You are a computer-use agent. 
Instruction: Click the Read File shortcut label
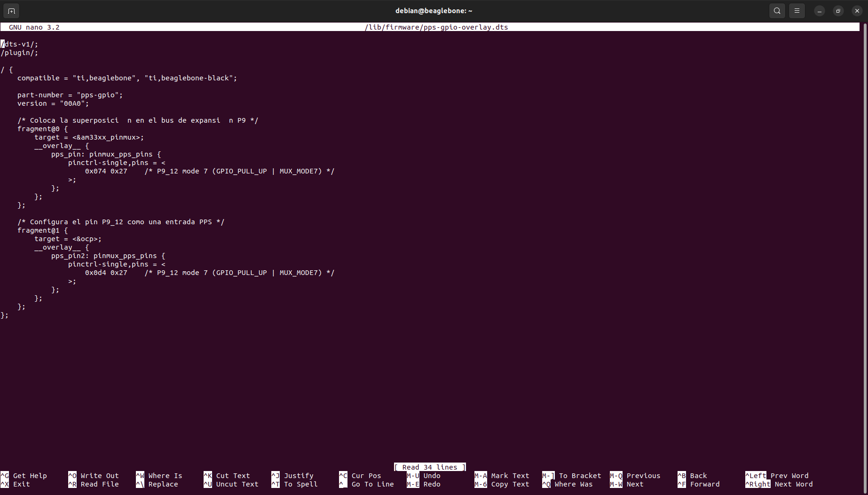pos(100,484)
